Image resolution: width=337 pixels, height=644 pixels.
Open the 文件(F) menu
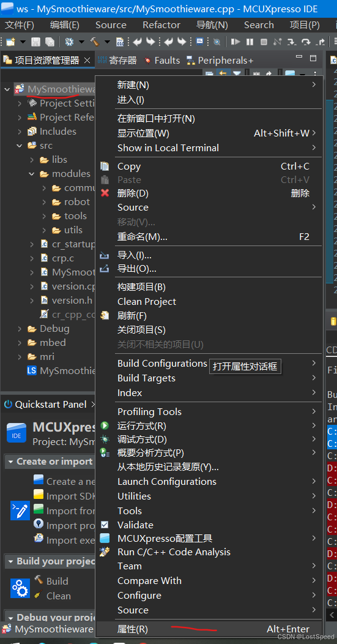tap(20, 24)
